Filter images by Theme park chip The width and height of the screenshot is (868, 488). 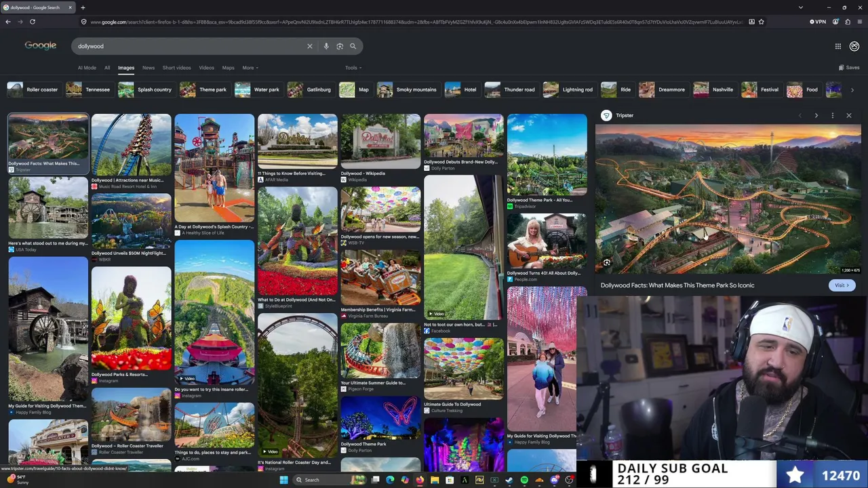point(204,89)
